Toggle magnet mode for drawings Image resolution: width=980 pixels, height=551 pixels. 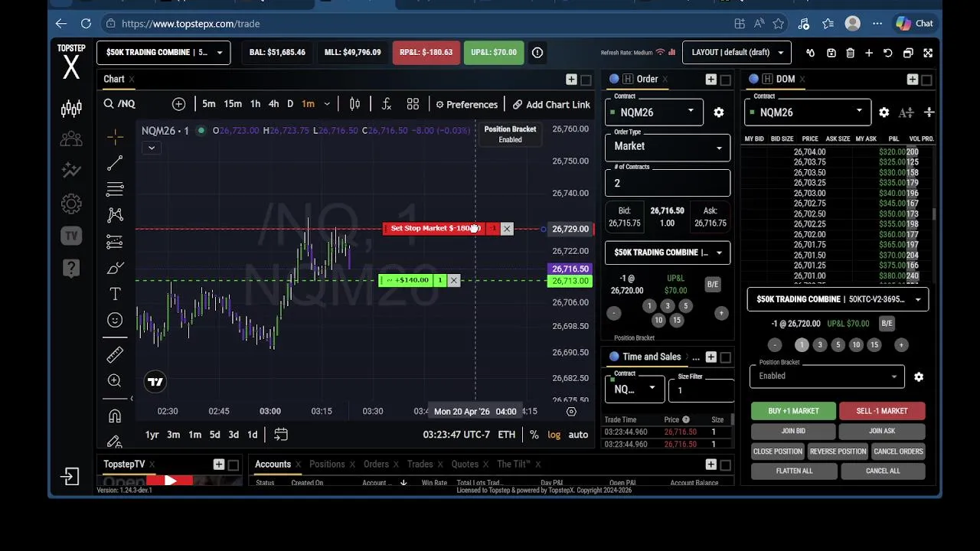pos(115,416)
